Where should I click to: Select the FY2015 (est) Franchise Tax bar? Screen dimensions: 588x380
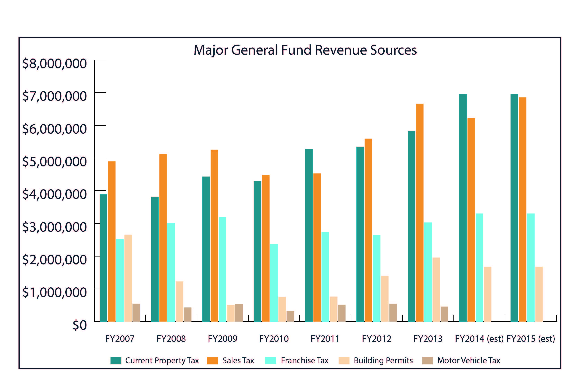[x=531, y=268]
